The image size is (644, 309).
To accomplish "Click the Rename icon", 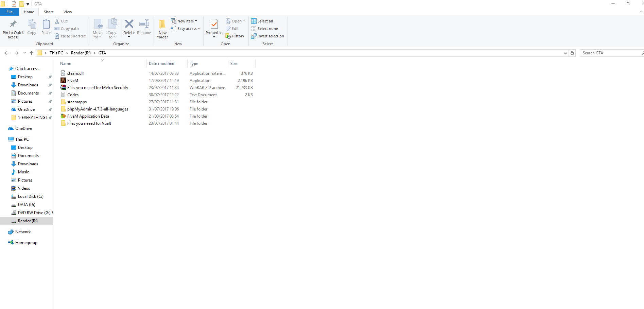I will 144,24.
